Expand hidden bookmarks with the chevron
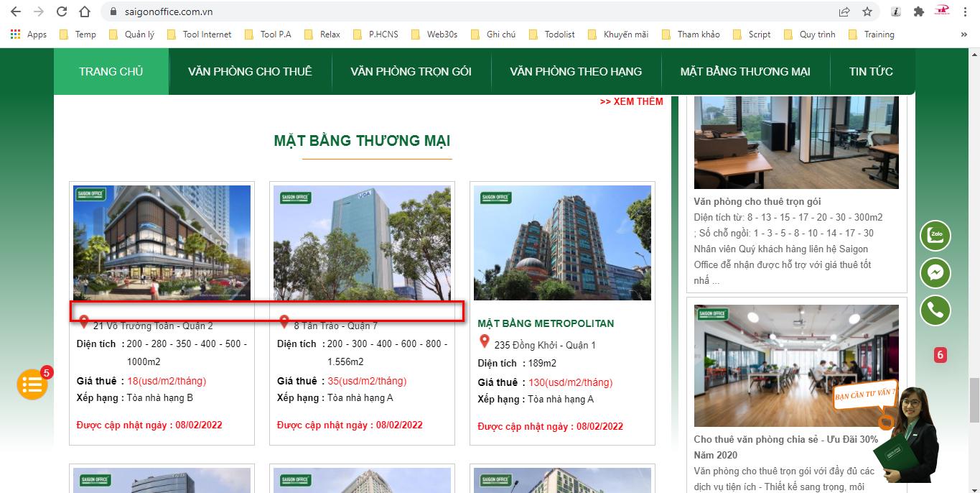 pos(963,34)
